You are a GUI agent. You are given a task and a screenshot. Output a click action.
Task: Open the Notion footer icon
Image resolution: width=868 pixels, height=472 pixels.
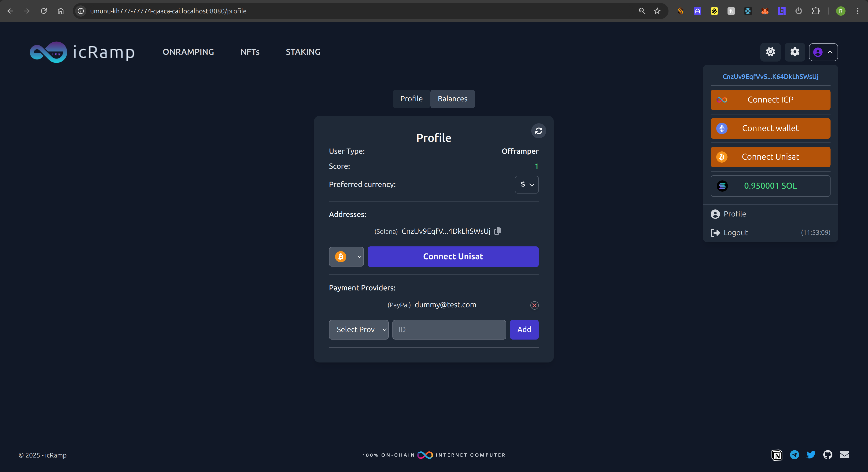click(x=777, y=455)
